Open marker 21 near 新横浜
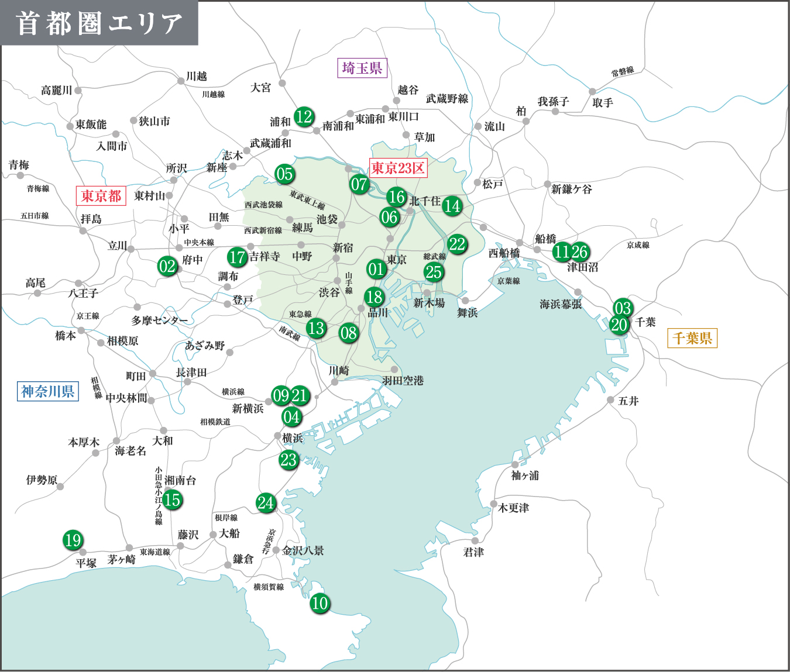Viewport: 790px width, 672px height. click(300, 396)
